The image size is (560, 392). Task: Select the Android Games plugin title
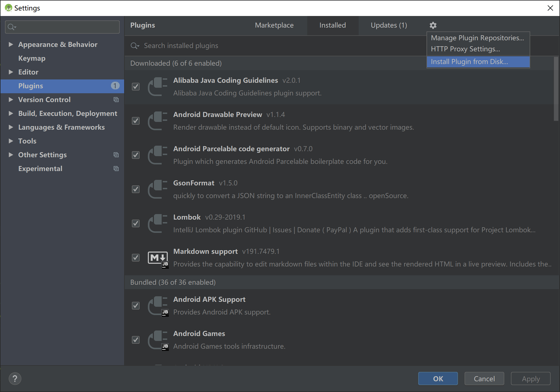point(199,334)
